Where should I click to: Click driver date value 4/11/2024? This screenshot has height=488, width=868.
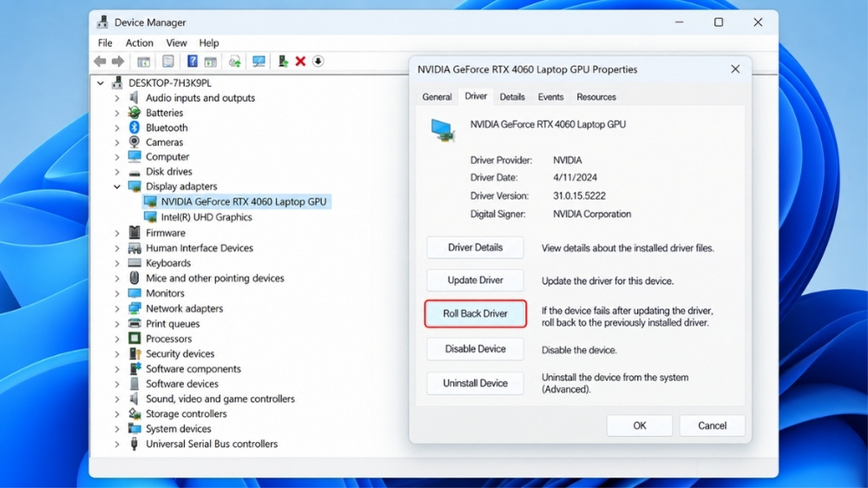575,178
